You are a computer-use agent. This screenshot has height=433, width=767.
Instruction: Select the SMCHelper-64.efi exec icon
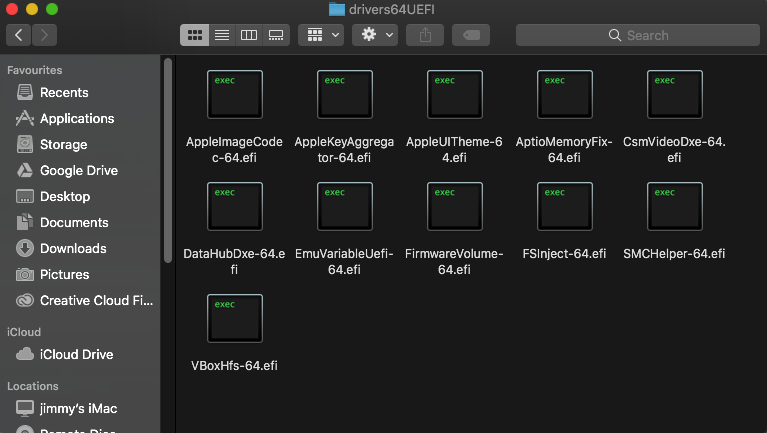[675, 206]
